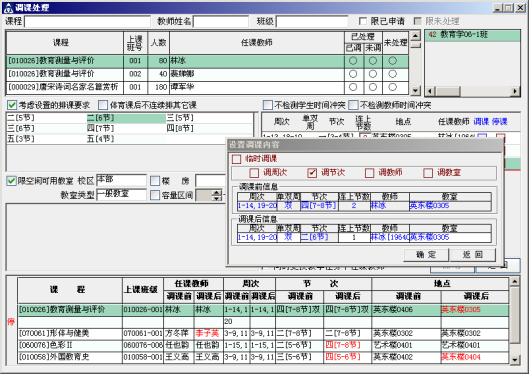Check the 调教师 option
This screenshot has width=530, height=375.
tap(370, 173)
